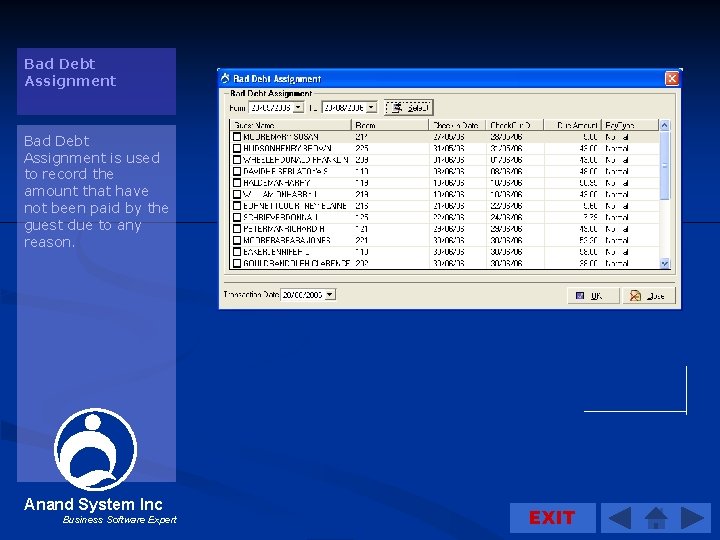
Task: Tick checkbox for Moore Barbara Jones
Action: coord(237,240)
